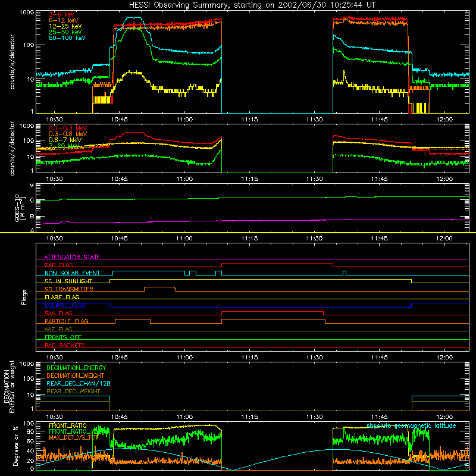Click the AAZ_FLAG label
This screenshot has height=476, width=476.
coord(58,329)
